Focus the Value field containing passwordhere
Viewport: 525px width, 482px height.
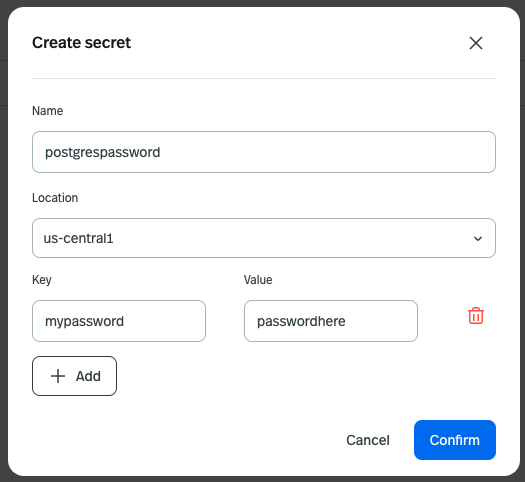(331, 321)
